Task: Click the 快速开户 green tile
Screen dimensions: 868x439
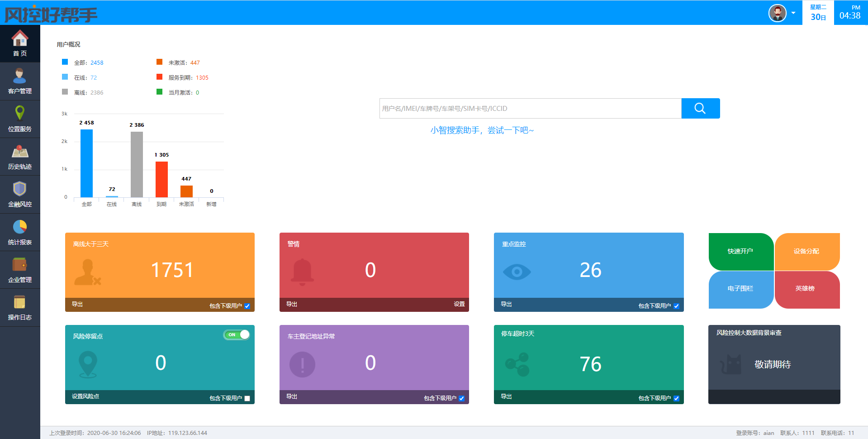Action: [740, 252]
